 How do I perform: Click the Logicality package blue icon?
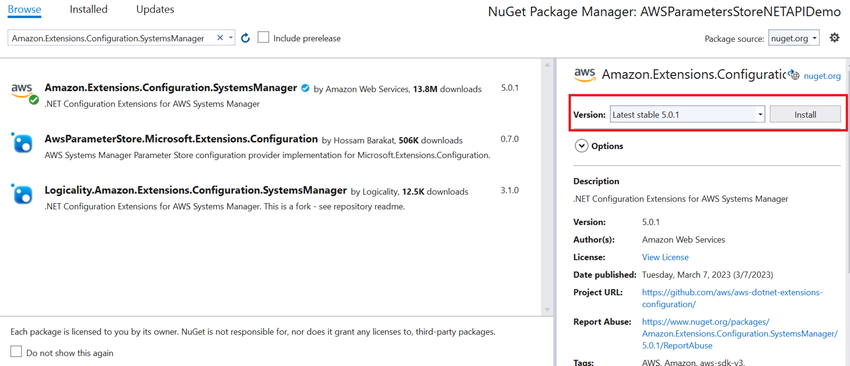tap(23, 195)
